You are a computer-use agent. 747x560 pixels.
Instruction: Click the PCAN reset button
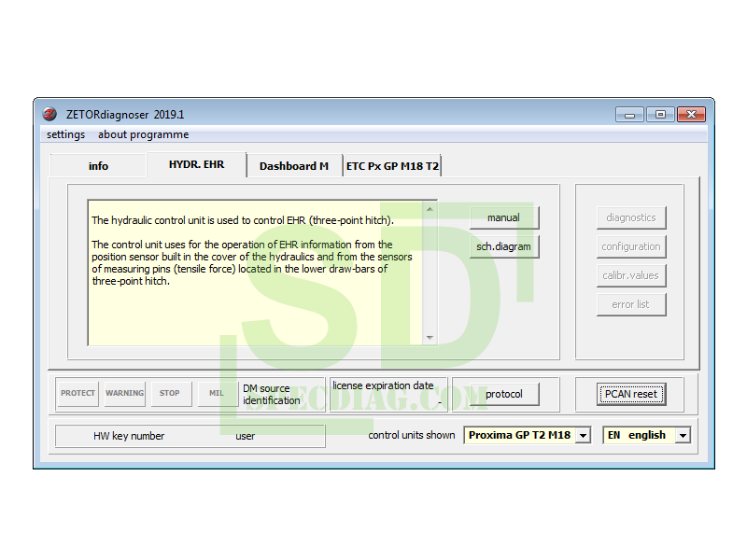click(x=631, y=394)
